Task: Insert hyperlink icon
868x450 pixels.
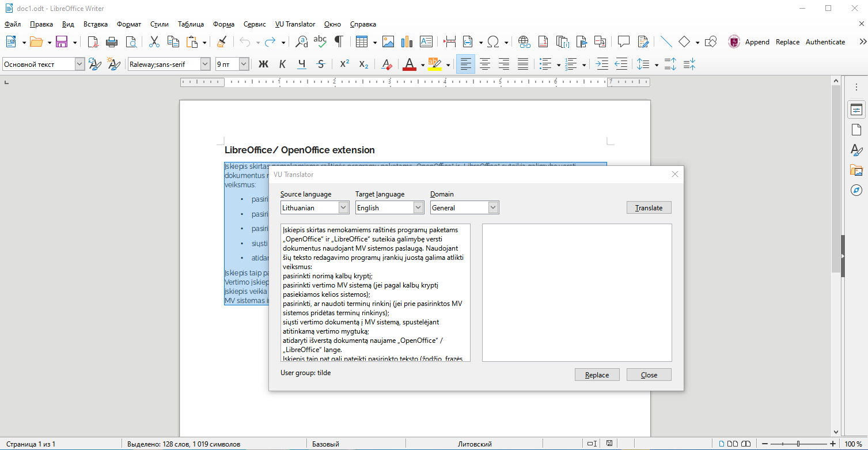Action: tap(524, 41)
